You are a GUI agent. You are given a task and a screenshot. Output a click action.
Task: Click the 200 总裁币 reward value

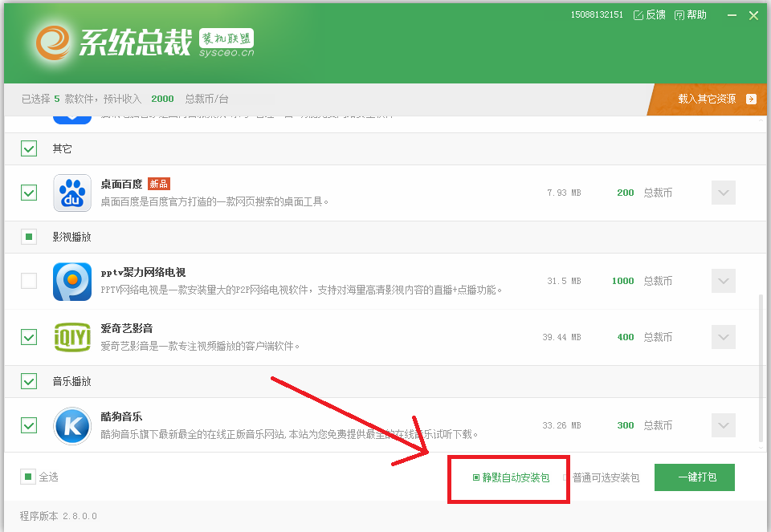pyautogui.click(x=645, y=193)
